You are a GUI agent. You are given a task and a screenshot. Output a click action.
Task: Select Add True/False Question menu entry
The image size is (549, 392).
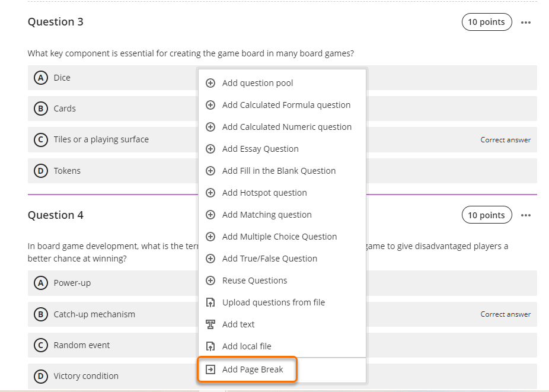270,259
